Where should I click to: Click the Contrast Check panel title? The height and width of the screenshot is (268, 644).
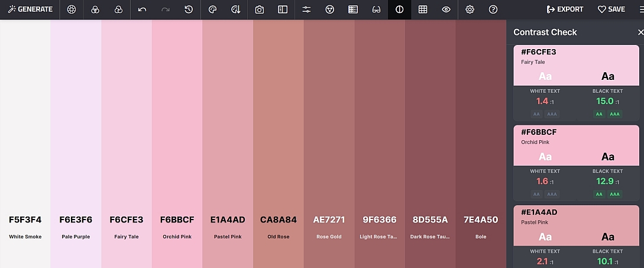(545, 32)
